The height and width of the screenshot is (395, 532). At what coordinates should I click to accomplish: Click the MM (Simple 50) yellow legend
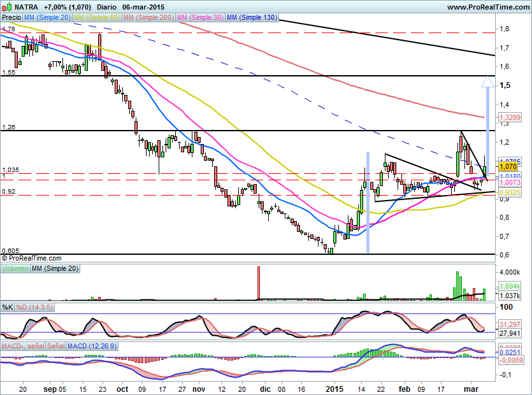(x=97, y=18)
